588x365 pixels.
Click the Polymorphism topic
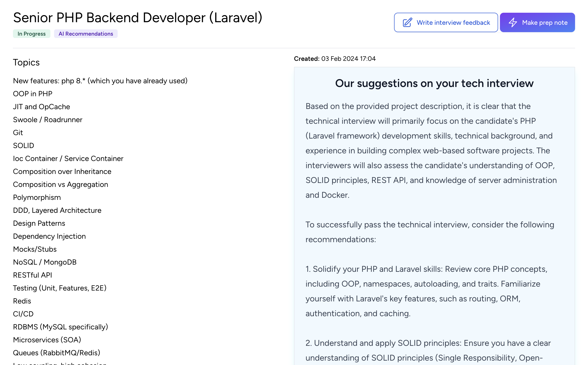(37, 197)
